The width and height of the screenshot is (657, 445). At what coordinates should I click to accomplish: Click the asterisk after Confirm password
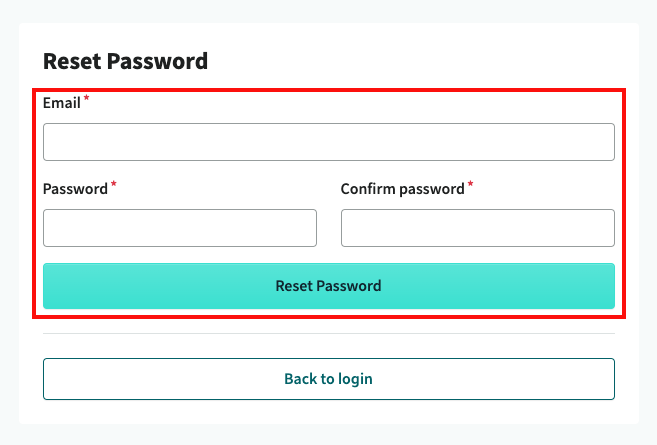coord(470,185)
